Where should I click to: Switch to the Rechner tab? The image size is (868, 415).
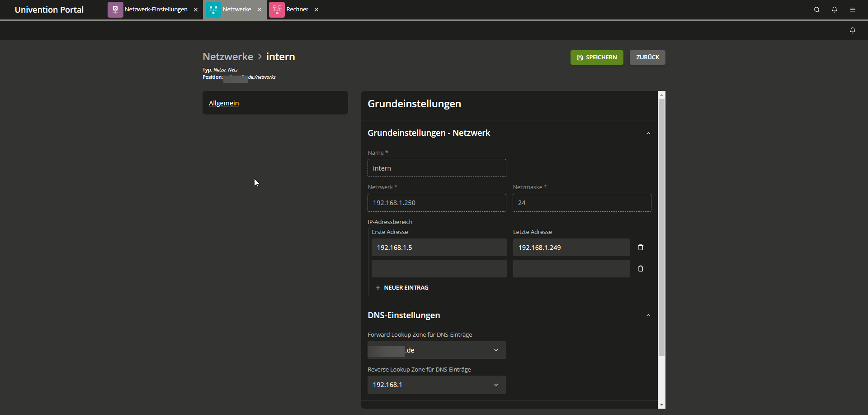coord(297,10)
